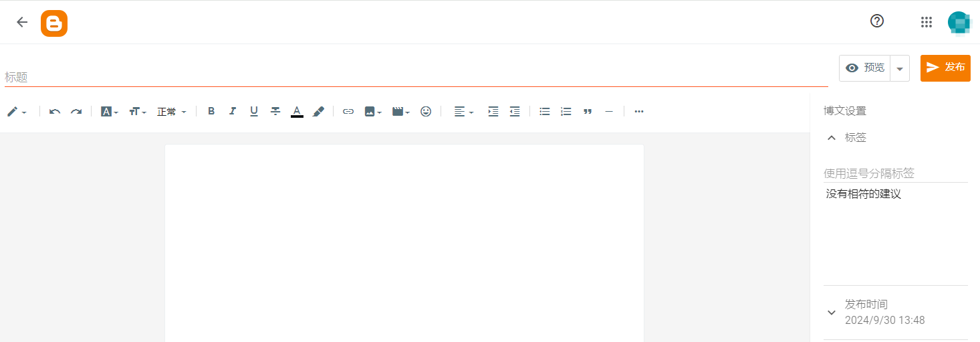The width and height of the screenshot is (980, 342).
Task: Add a bulleted list
Action: click(545, 112)
